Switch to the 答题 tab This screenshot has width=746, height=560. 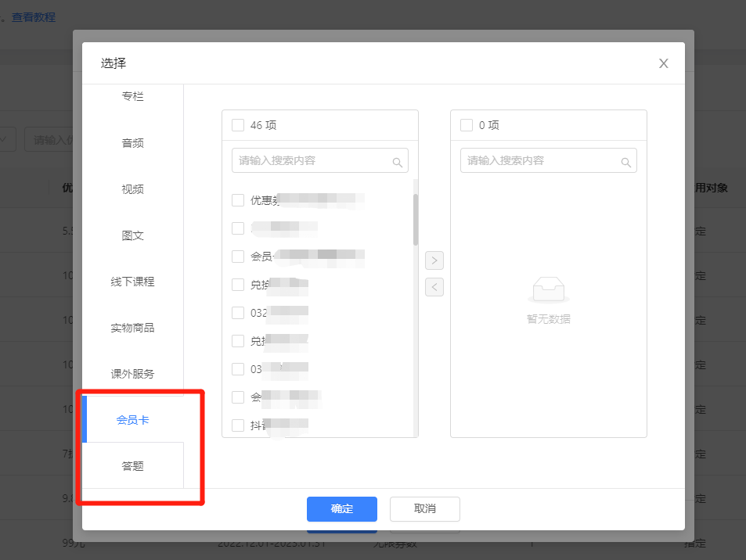click(133, 465)
